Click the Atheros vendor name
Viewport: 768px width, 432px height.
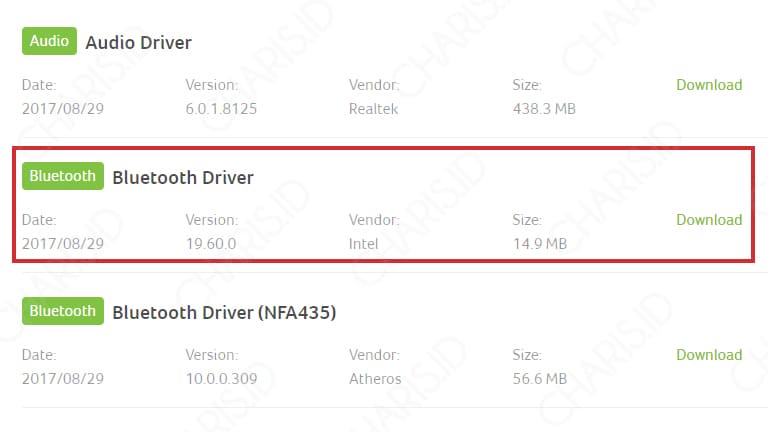(x=375, y=379)
